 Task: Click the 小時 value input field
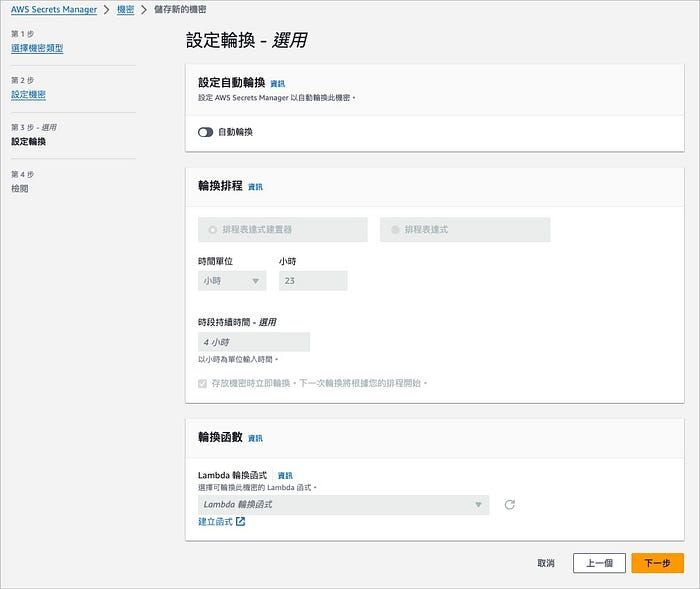(313, 280)
